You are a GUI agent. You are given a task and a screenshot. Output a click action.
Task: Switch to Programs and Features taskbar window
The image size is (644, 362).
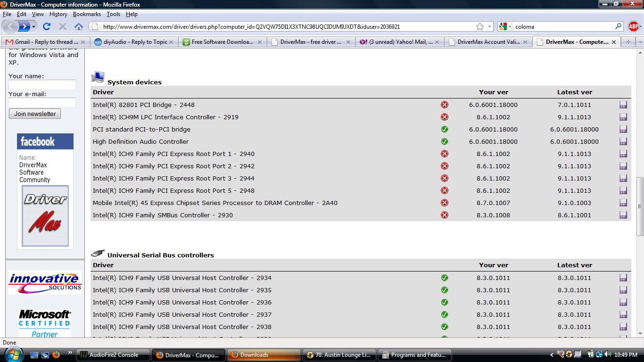(x=415, y=355)
